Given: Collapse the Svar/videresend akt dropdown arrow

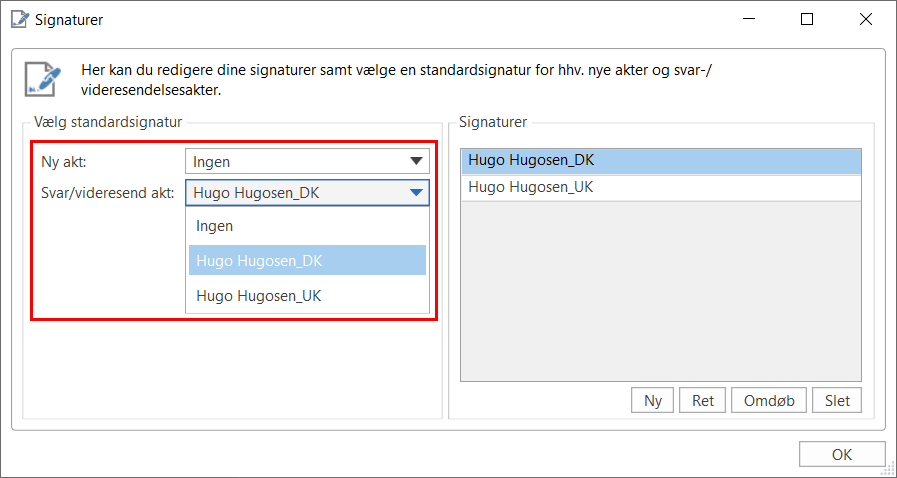Looking at the screenshot, I should [x=416, y=193].
